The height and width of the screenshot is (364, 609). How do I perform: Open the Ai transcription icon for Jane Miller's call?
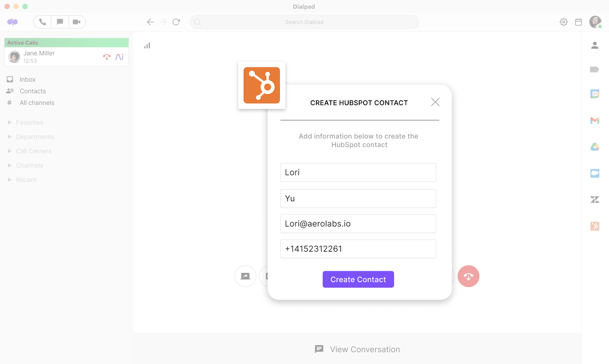coord(119,57)
